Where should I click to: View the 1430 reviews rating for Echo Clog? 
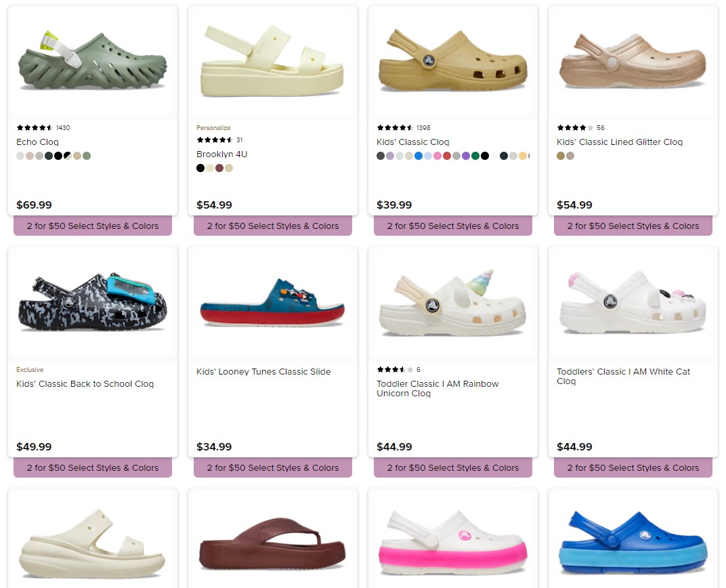[43, 128]
